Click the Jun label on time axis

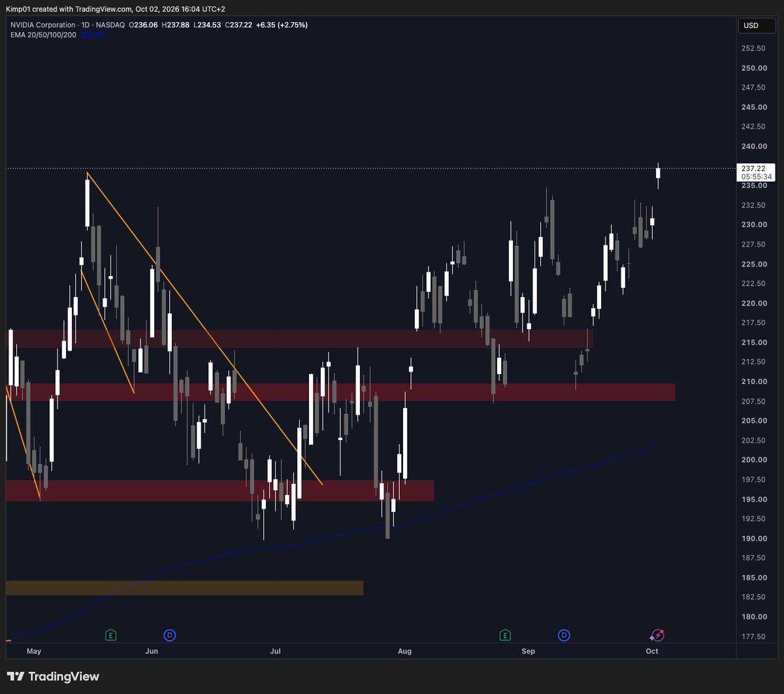point(152,651)
